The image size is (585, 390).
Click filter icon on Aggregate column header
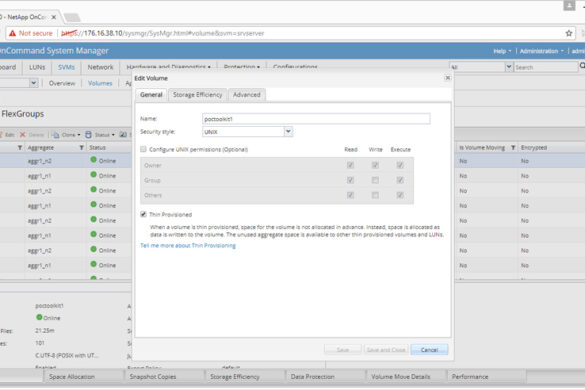(81, 148)
